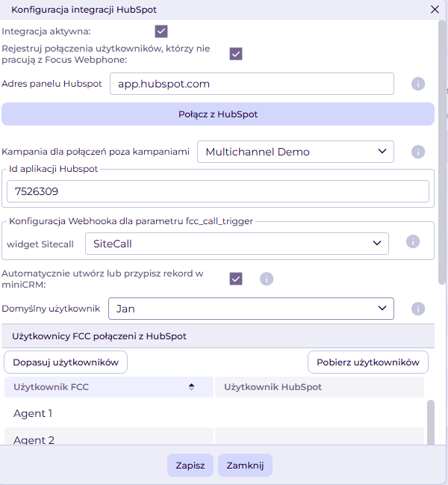This screenshot has width=448, height=485.
Task: Click Zamknij button
Action: tap(245, 466)
